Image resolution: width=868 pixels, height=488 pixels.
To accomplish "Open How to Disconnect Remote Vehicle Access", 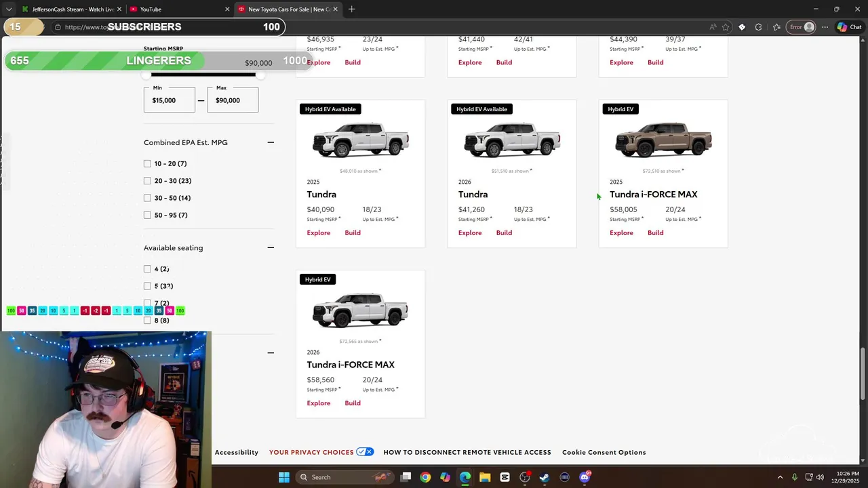I will [467, 452].
